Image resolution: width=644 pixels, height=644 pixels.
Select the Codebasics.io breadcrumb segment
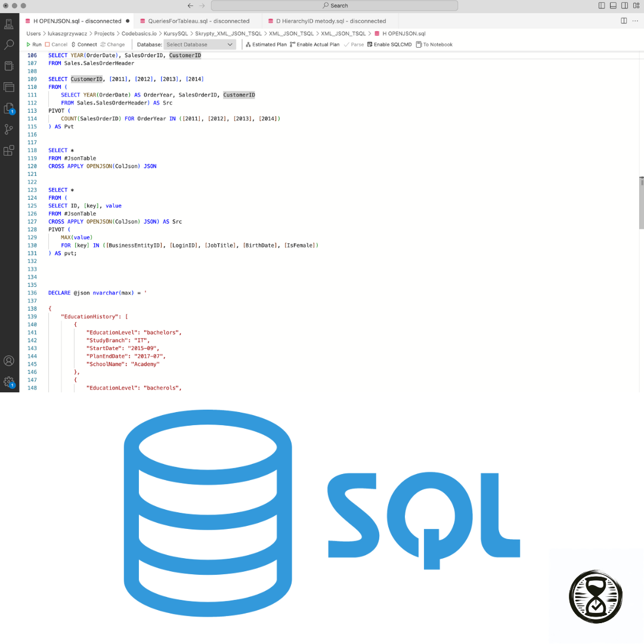tap(139, 33)
